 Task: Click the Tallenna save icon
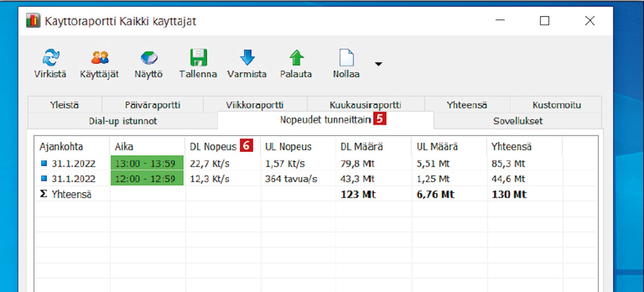(x=198, y=58)
